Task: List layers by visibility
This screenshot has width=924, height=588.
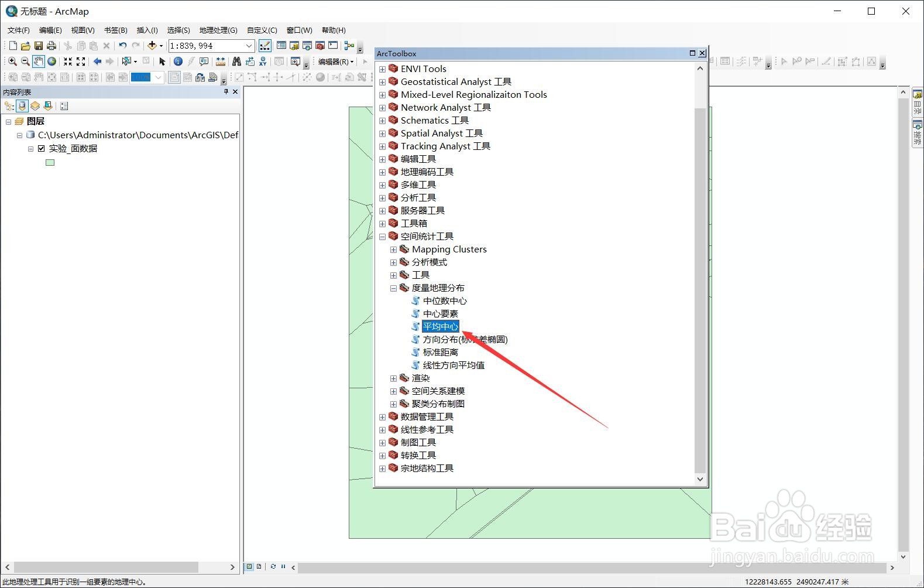Action: click(35, 106)
